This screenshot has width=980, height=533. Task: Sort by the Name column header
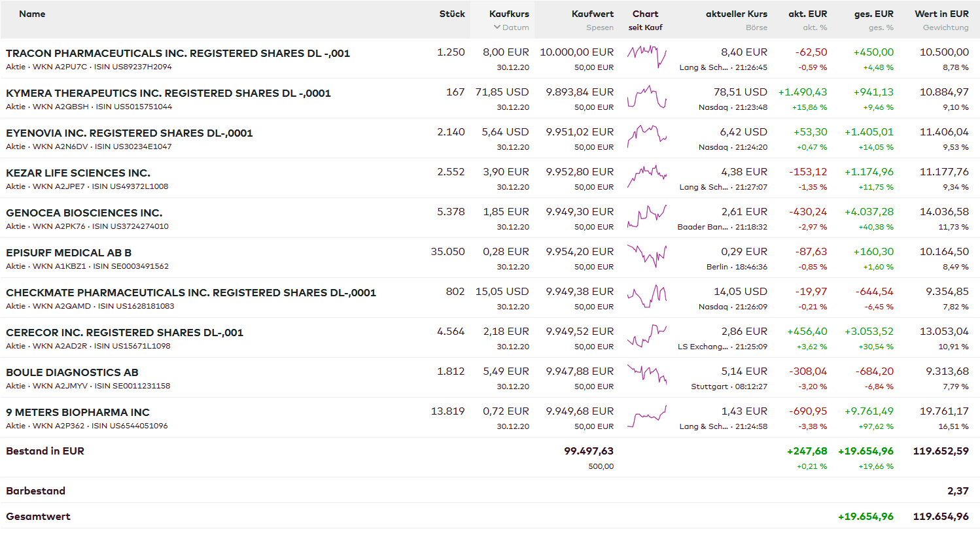(32, 14)
